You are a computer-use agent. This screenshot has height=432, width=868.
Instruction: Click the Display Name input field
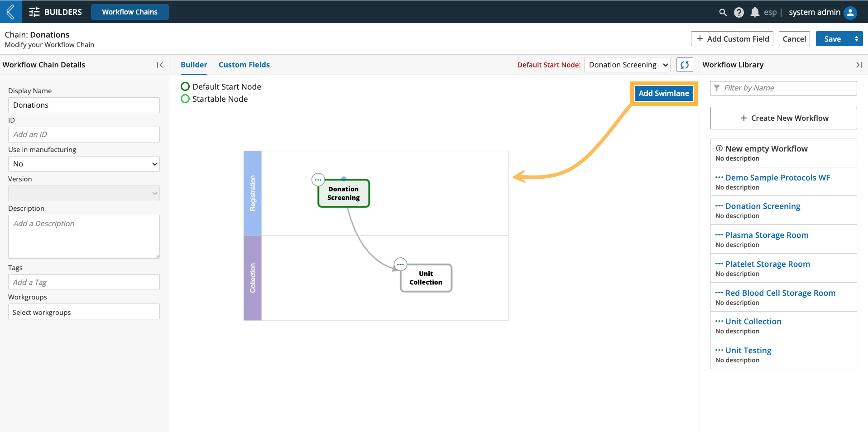[x=84, y=105]
